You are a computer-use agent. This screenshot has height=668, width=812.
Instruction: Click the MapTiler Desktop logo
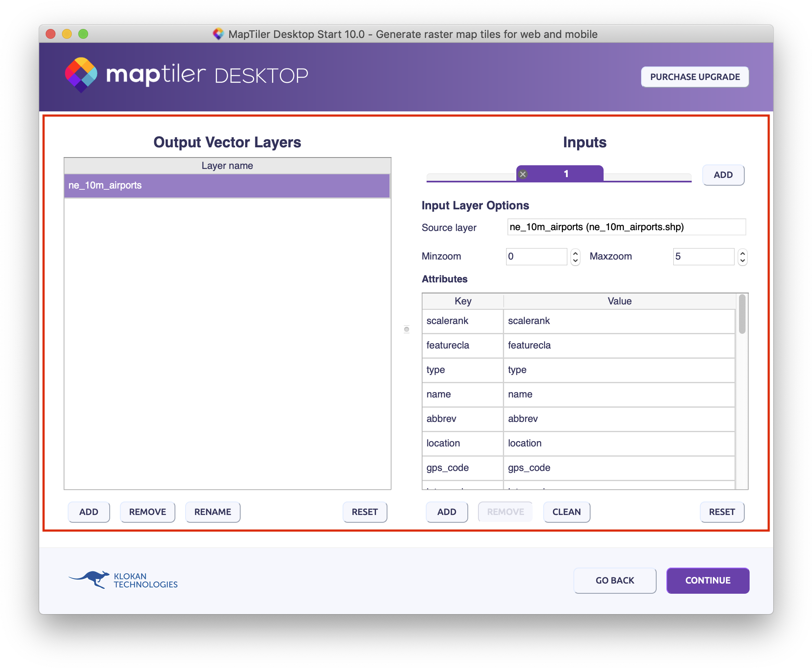(186, 75)
